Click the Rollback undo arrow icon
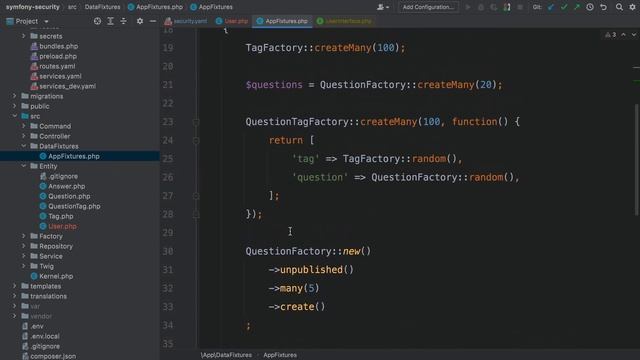This screenshot has height=360, width=640. tap(603, 7)
